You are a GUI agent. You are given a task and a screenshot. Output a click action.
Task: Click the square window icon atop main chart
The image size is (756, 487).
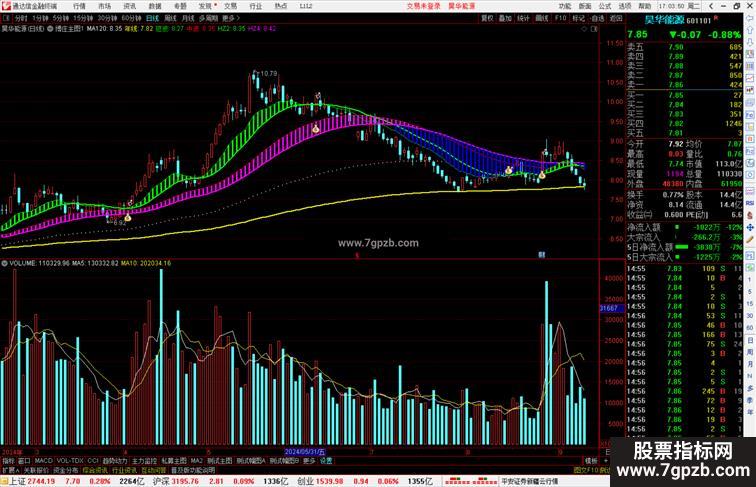tap(594, 29)
